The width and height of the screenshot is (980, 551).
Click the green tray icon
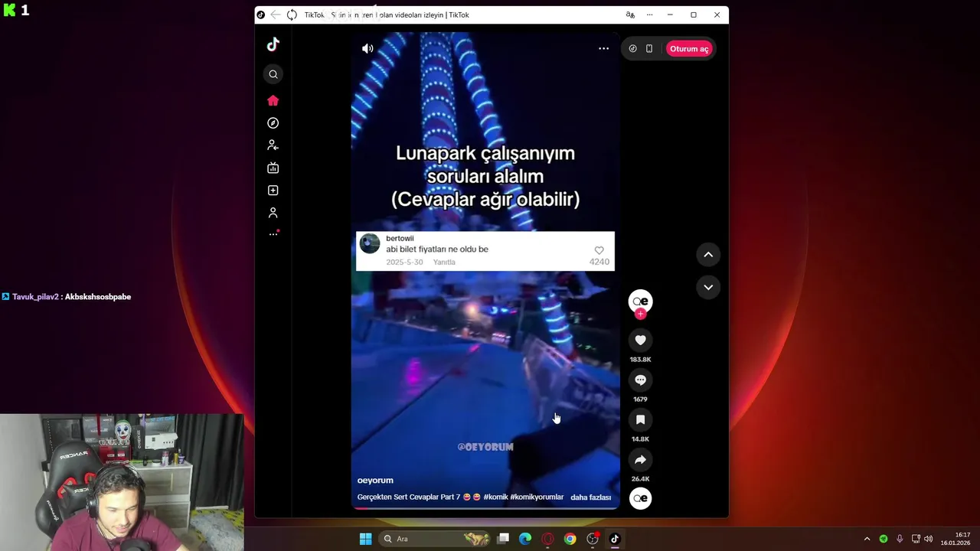point(884,539)
